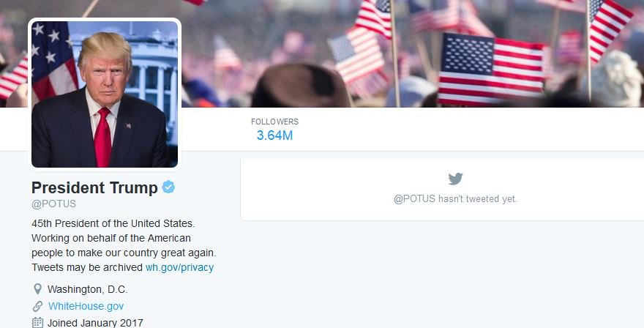Viewport: 644px width, 328px height.
Task: Open the wh.gov/privacy link
Action: coord(179,267)
